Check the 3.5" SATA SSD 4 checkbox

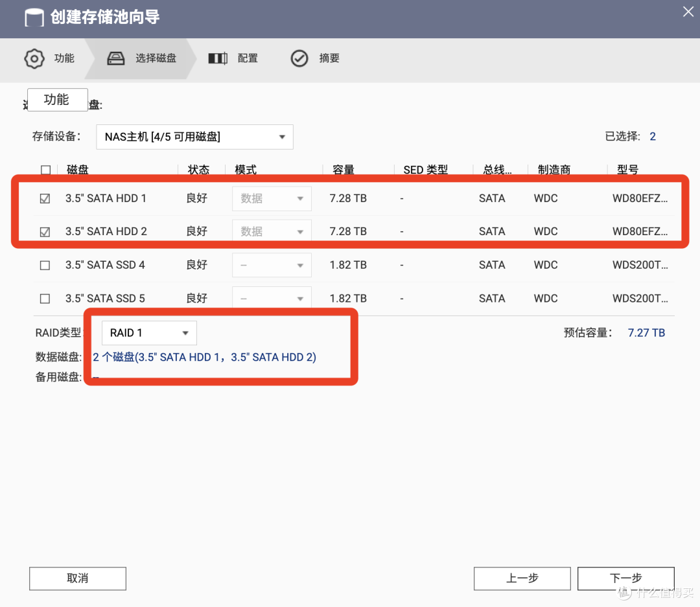pyautogui.click(x=45, y=266)
